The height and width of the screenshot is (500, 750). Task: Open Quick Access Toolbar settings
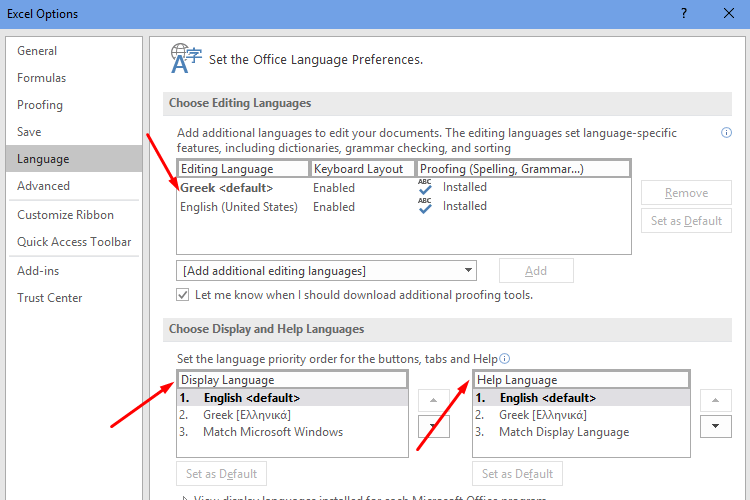point(74,242)
